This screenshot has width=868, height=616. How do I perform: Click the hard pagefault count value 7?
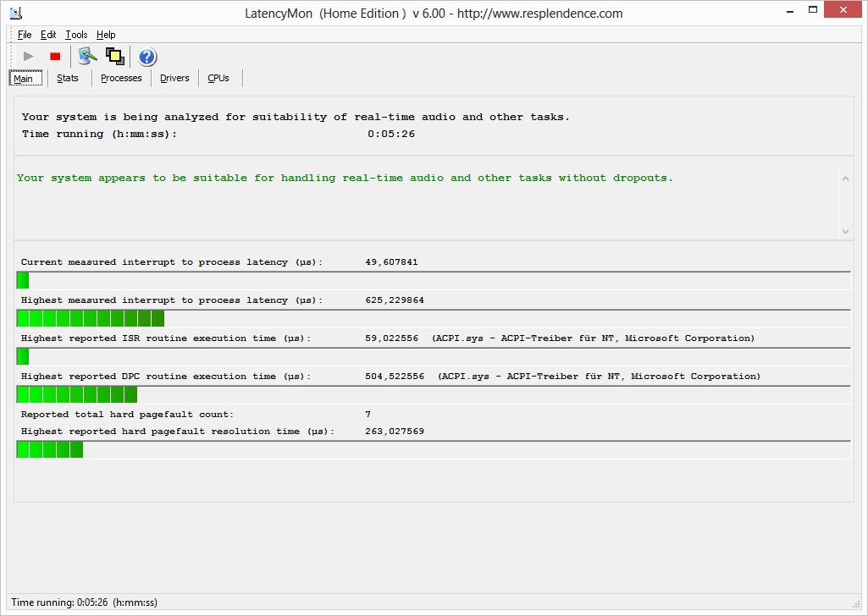coord(368,414)
